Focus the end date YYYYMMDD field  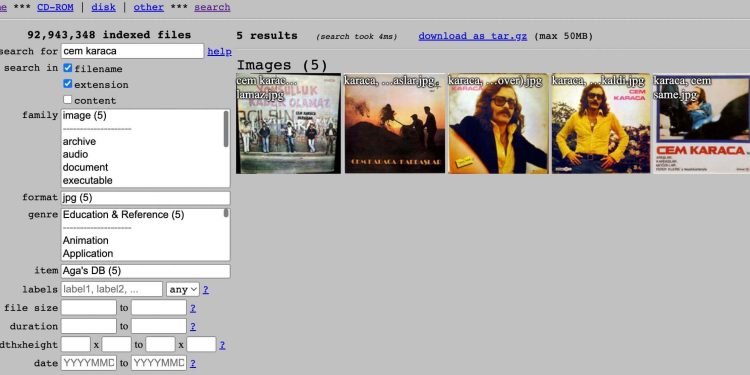(159, 363)
